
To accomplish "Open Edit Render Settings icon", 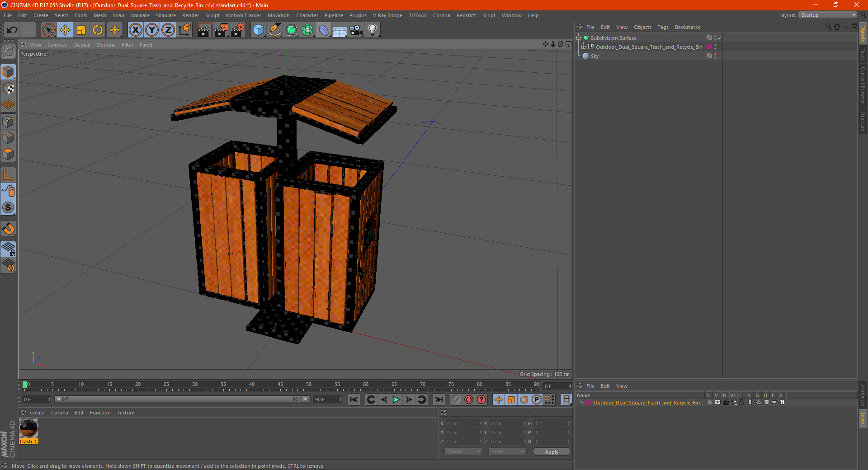I will [x=238, y=30].
